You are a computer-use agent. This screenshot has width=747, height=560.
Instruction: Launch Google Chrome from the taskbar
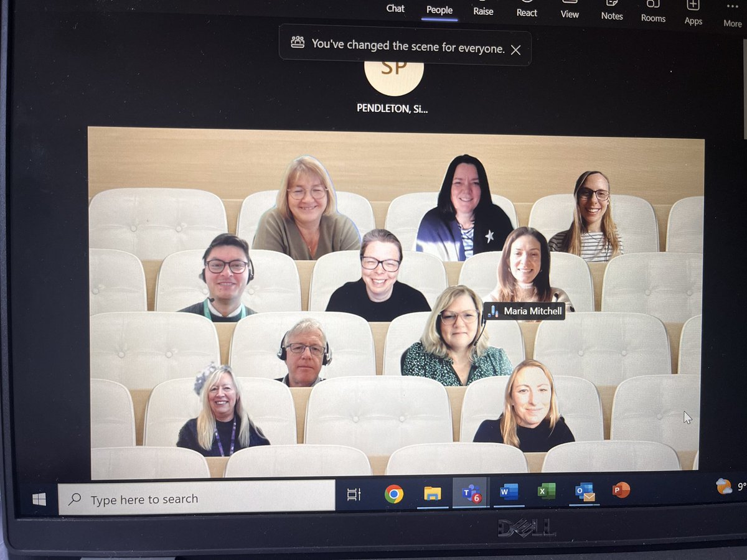393,494
